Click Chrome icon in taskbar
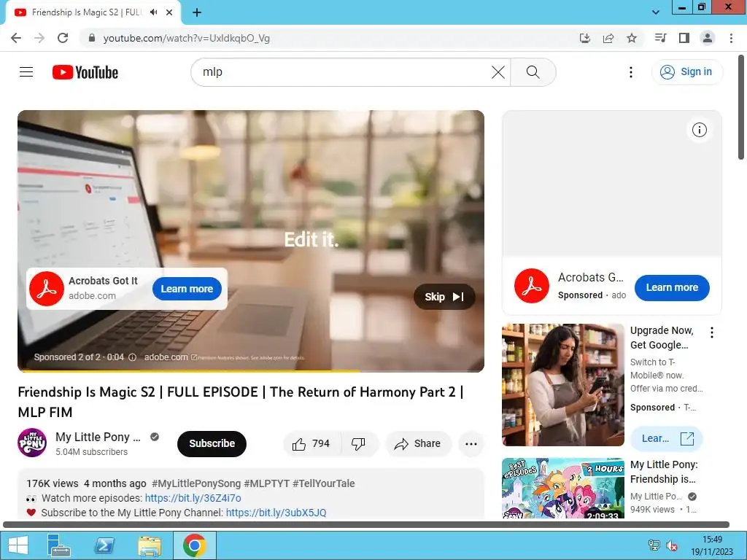The image size is (747, 560). point(194,545)
